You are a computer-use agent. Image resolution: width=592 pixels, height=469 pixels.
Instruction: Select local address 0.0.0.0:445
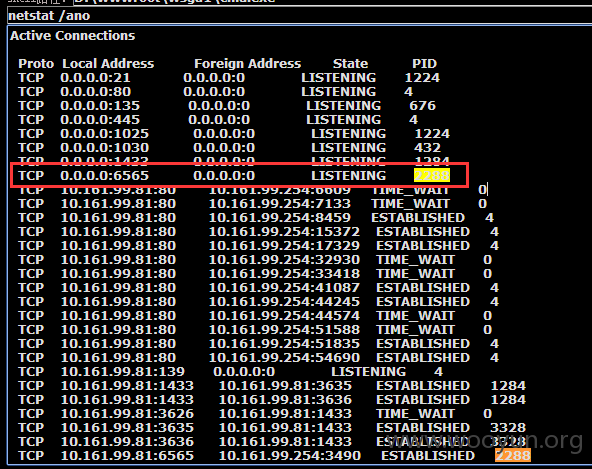click(100, 119)
